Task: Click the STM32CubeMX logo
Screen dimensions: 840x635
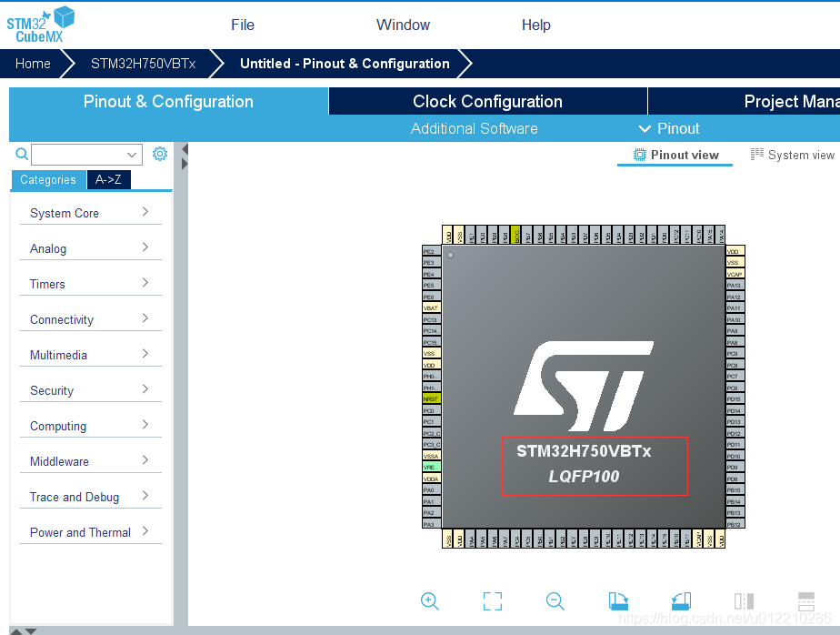Action: click(x=40, y=25)
